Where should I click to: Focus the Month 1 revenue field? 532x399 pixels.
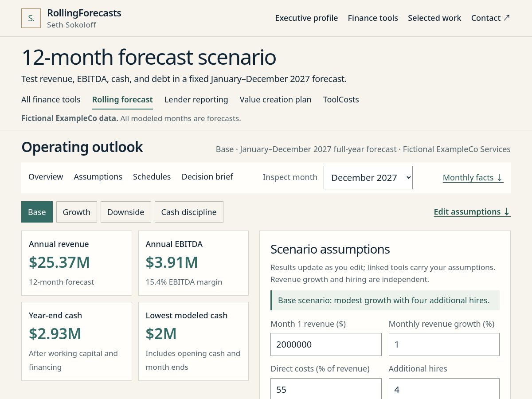tap(326, 344)
